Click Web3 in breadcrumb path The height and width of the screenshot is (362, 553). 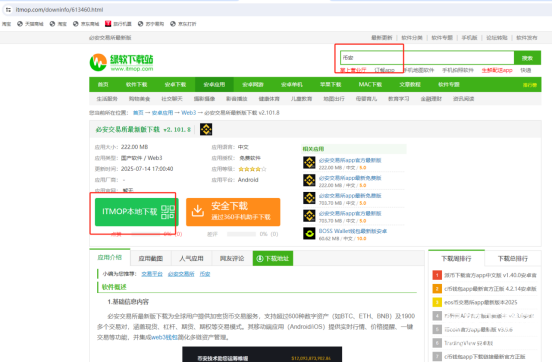click(189, 113)
